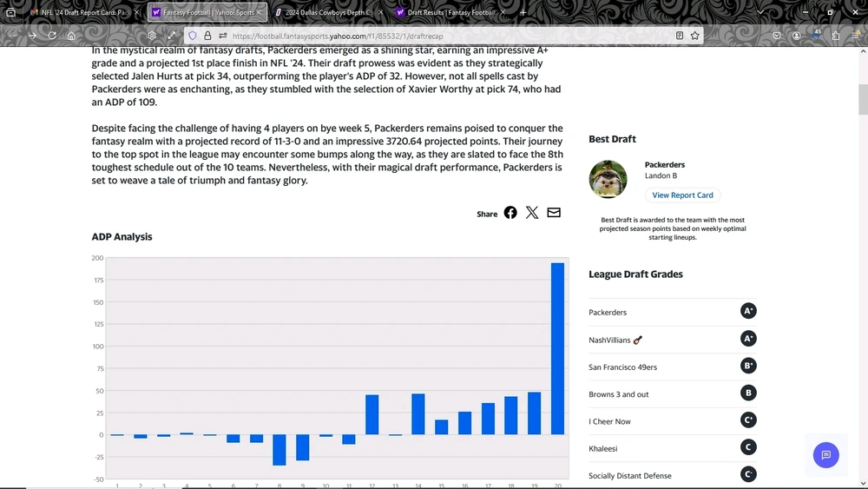Image resolution: width=868 pixels, height=489 pixels.
Task: Click the League Draft Grades heading
Action: pos(635,274)
